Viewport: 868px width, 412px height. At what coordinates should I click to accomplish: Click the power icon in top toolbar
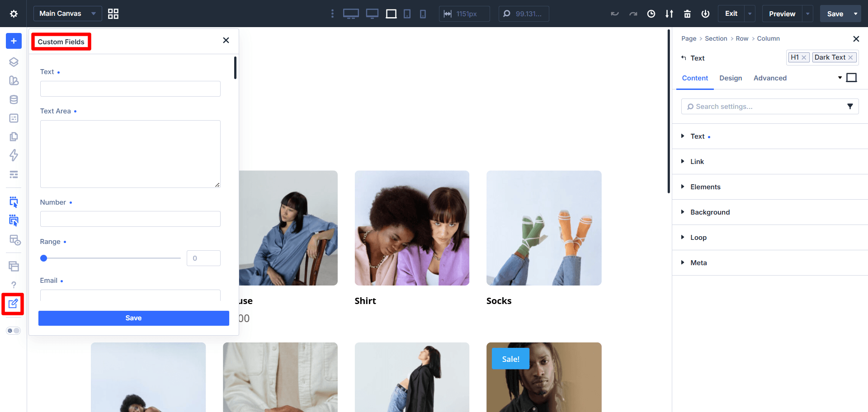pyautogui.click(x=705, y=14)
